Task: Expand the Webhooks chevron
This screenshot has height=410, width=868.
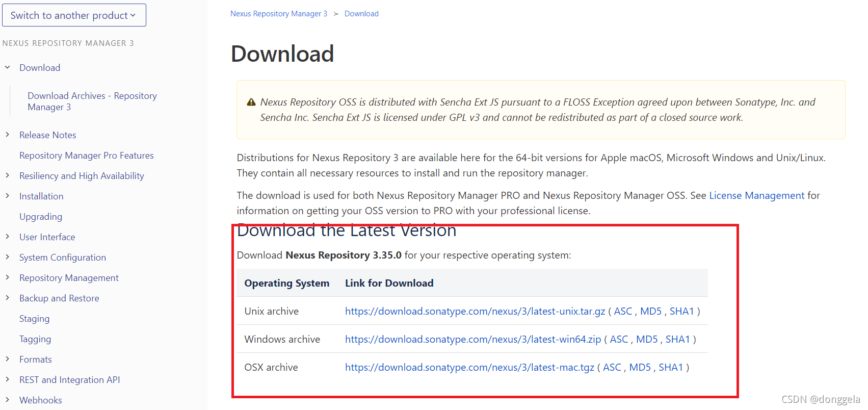Action: pos(8,400)
